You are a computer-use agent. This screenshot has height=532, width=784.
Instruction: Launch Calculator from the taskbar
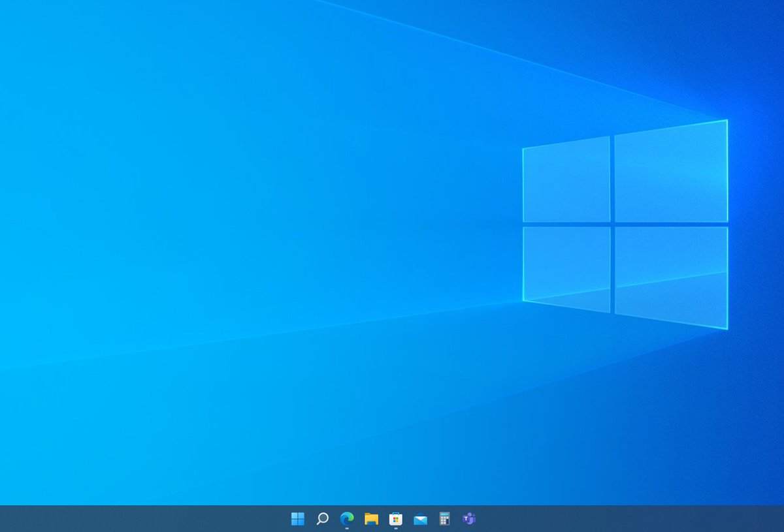[x=445, y=519]
